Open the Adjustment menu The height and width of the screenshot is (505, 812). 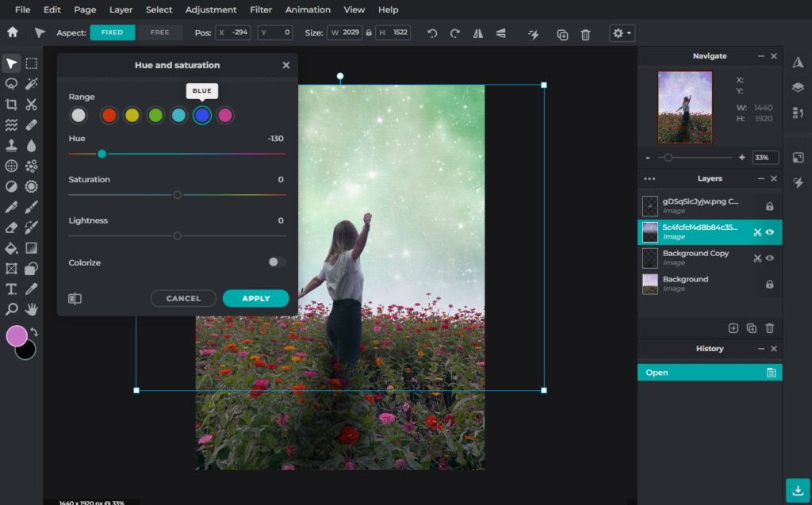pos(211,10)
